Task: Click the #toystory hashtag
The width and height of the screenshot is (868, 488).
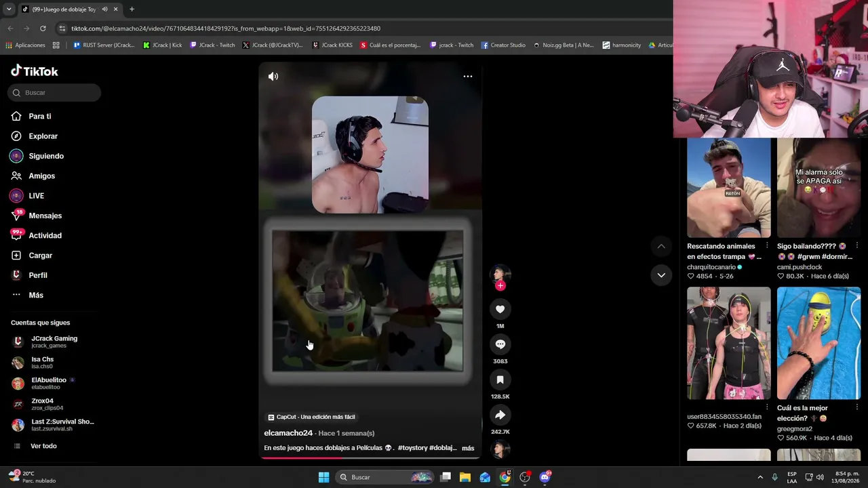Action: coord(413,448)
